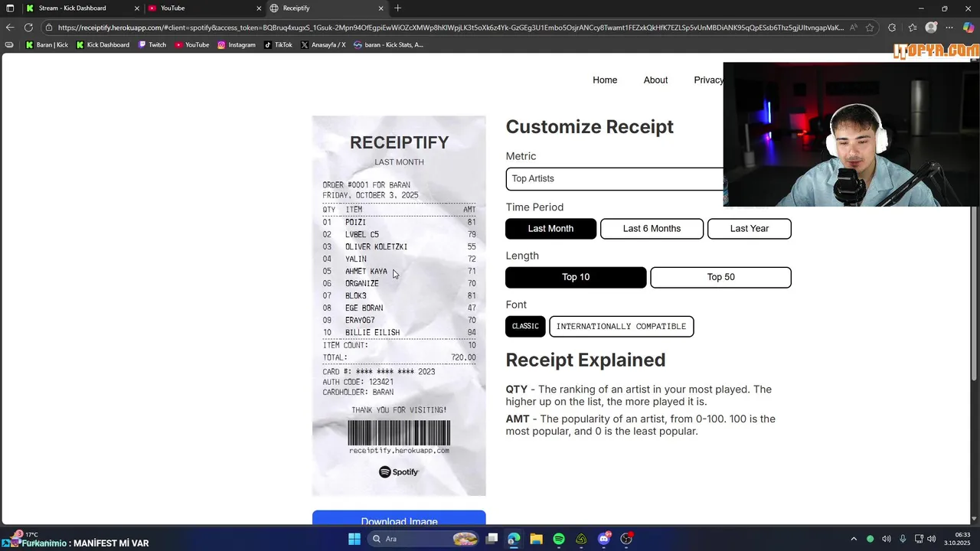Screen dimensions: 980x551
Task: Open Microsoft Edge from the taskbar
Action: 514,539
